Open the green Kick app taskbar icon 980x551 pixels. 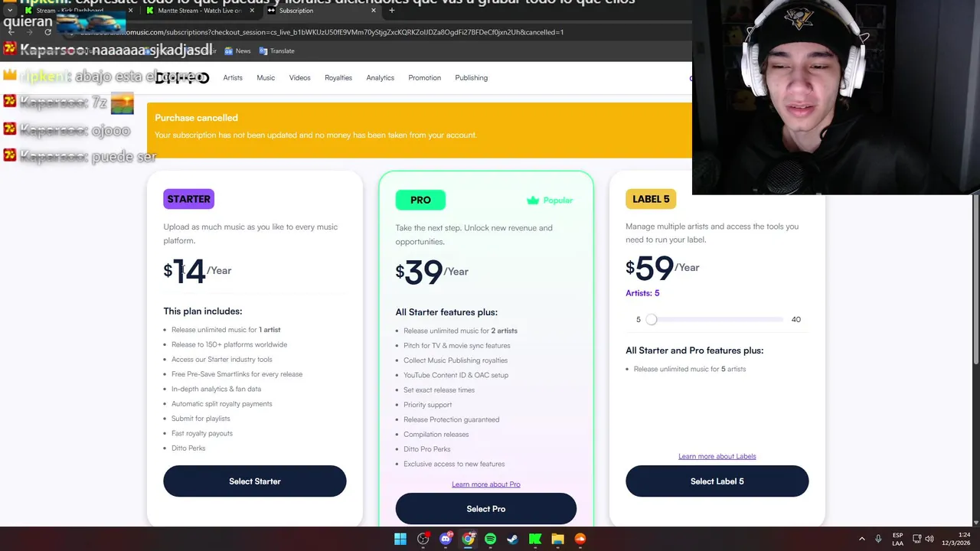tap(535, 539)
